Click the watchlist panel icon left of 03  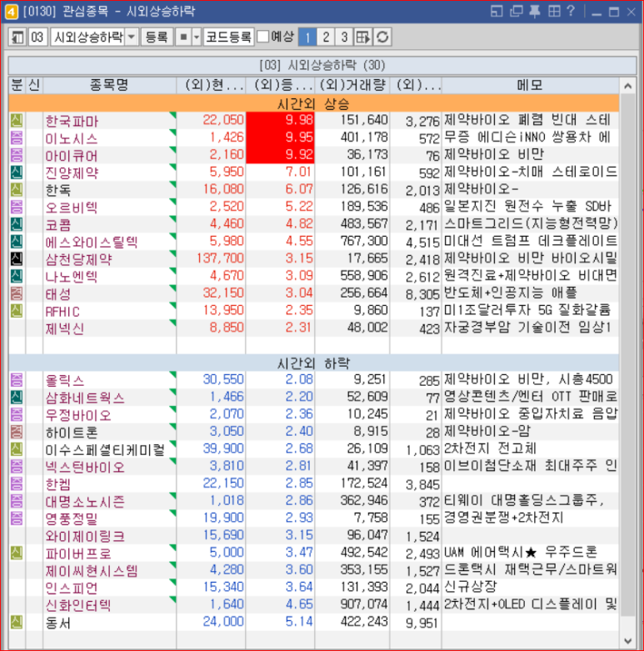pyautogui.click(x=17, y=38)
